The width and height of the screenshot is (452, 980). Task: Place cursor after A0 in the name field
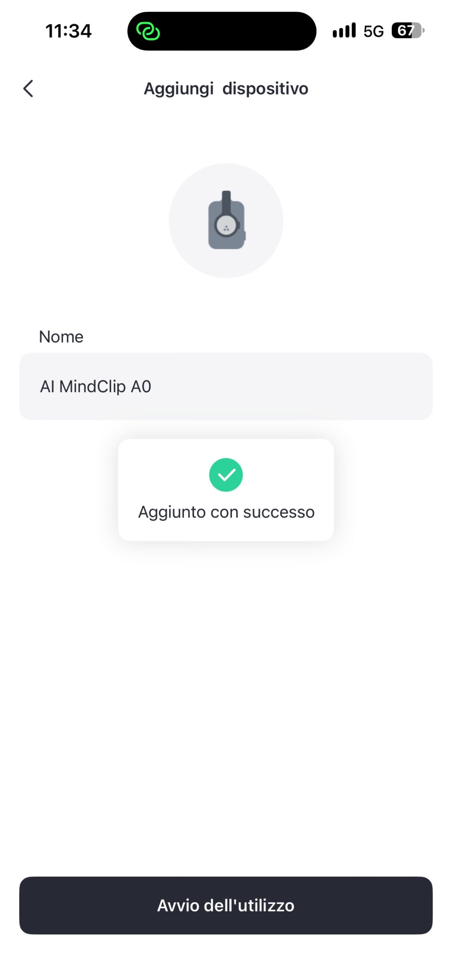tap(152, 387)
